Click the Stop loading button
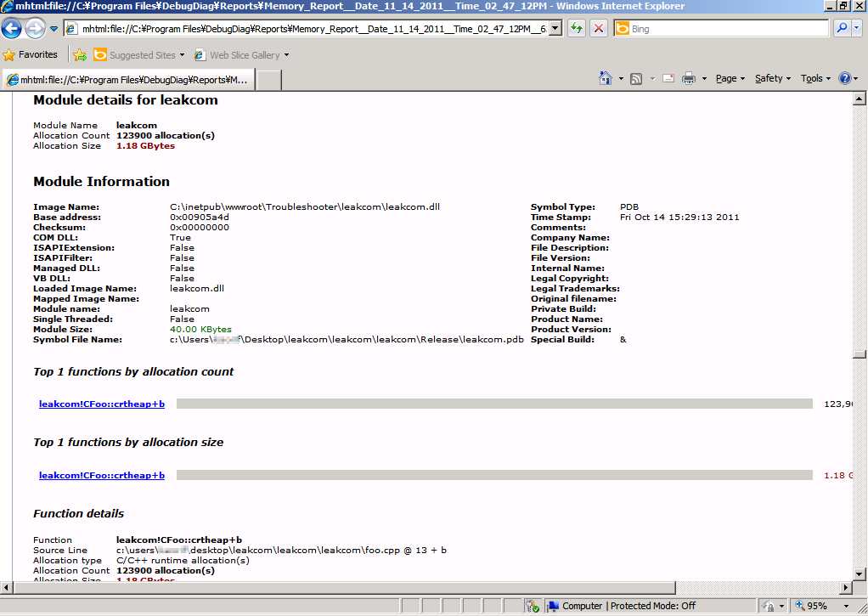This screenshot has height=616, width=868. coord(599,28)
